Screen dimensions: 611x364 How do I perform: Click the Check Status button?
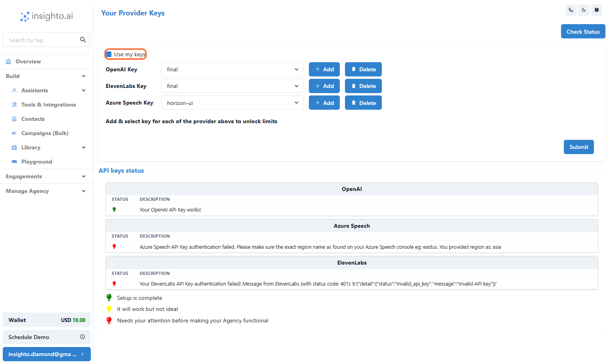click(583, 32)
